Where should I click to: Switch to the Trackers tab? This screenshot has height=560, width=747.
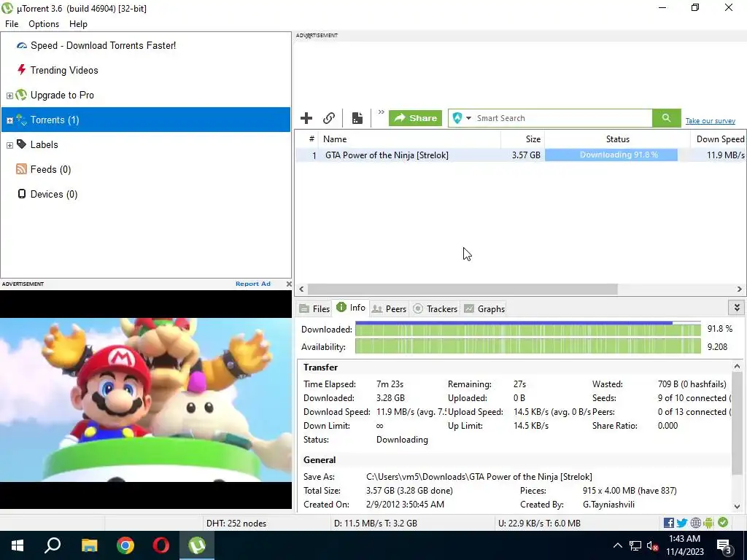[x=436, y=309]
